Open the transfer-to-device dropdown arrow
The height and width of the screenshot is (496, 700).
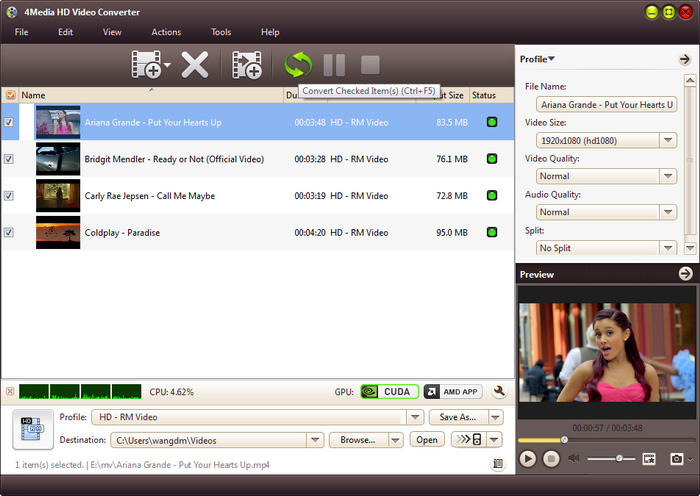tap(494, 440)
